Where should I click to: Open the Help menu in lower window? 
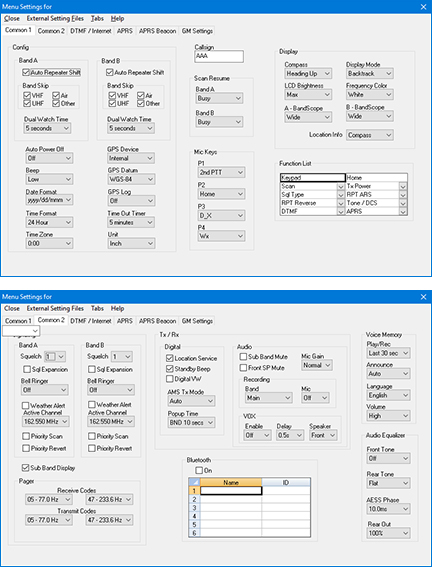click(117, 308)
